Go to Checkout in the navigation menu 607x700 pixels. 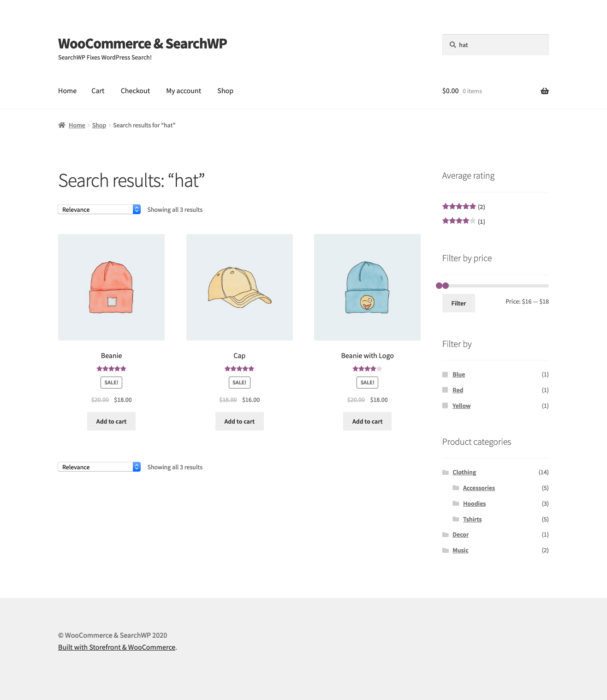coord(135,91)
